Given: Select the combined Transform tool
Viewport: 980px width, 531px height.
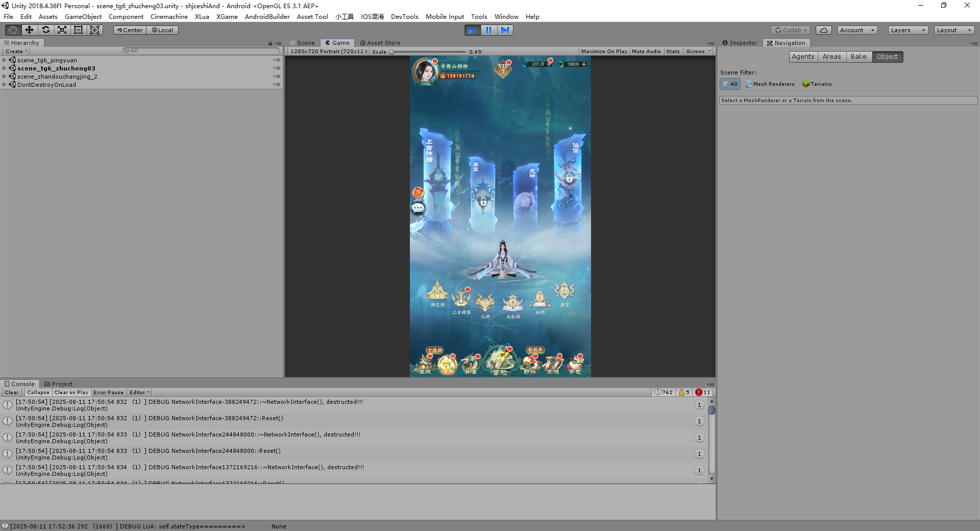Looking at the screenshot, I should point(95,30).
